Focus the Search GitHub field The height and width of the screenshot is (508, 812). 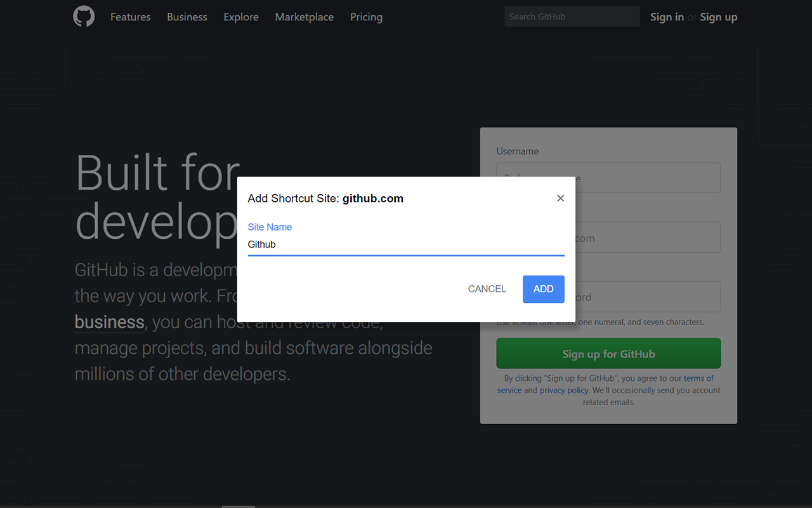(572, 17)
